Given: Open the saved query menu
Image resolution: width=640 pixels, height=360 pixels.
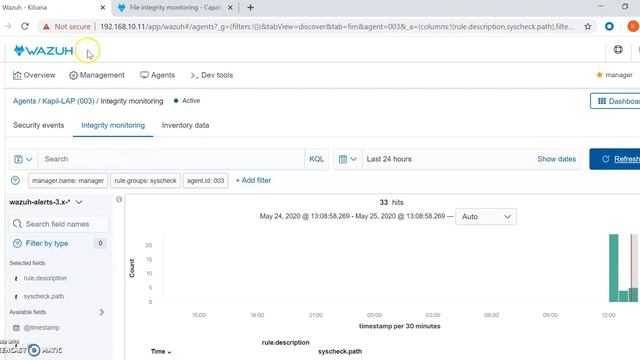Looking at the screenshot, I should 23,159.
